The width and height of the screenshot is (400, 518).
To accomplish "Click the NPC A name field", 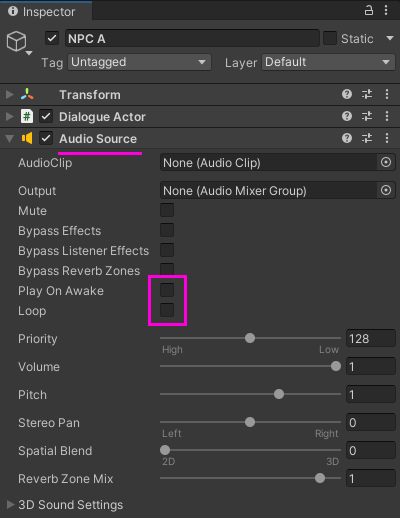I will click(192, 38).
